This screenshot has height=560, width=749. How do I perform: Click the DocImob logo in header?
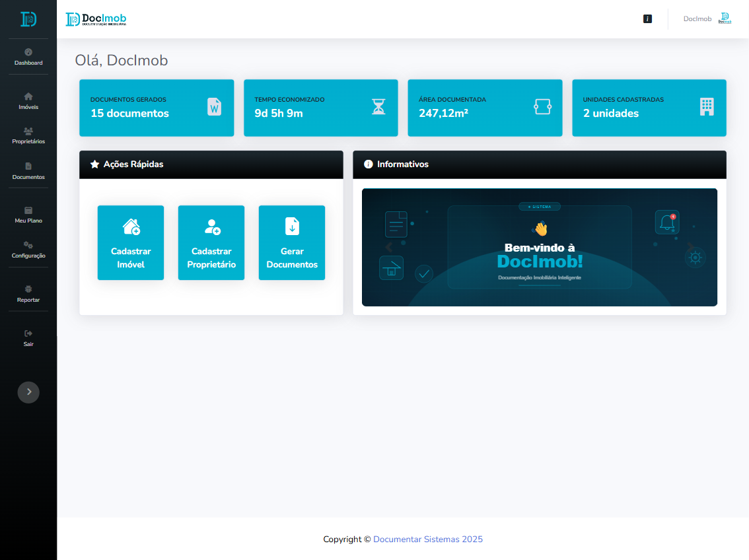[96, 19]
